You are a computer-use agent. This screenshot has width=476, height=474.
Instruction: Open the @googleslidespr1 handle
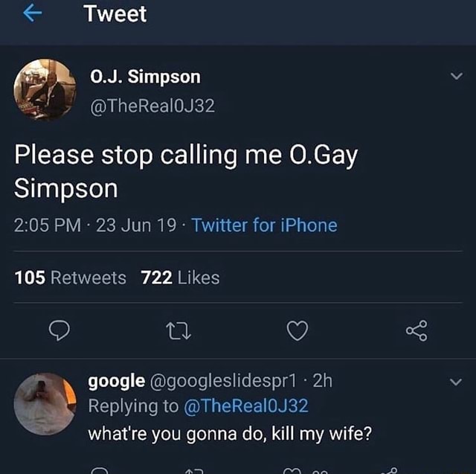coord(223,382)
